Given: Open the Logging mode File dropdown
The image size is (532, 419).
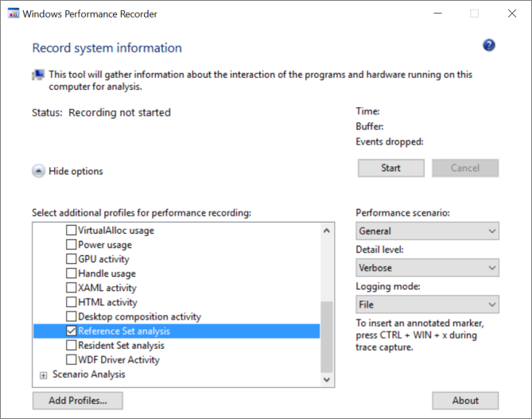Looking at the screenshot, I should click(x=427, y=305).
